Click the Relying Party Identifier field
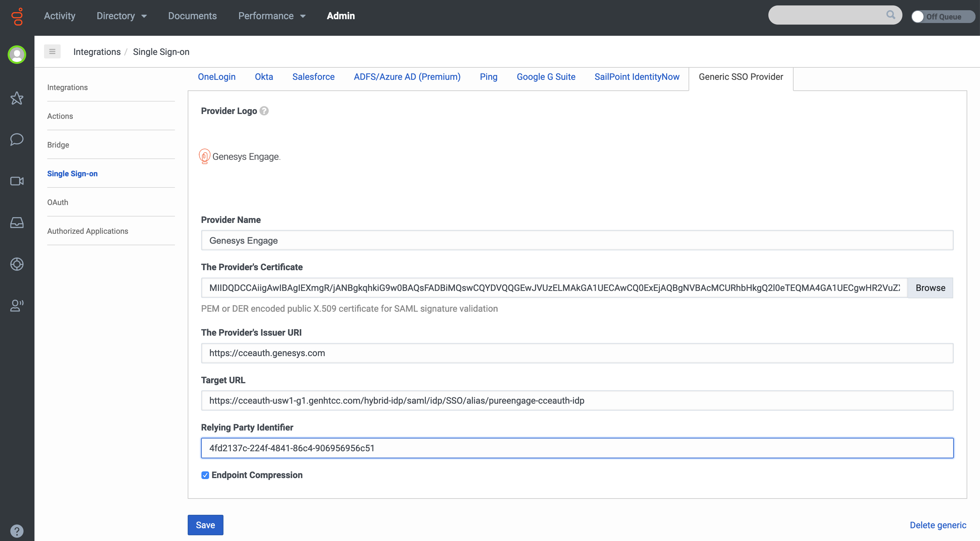980x541 pixels. (577, 448)
